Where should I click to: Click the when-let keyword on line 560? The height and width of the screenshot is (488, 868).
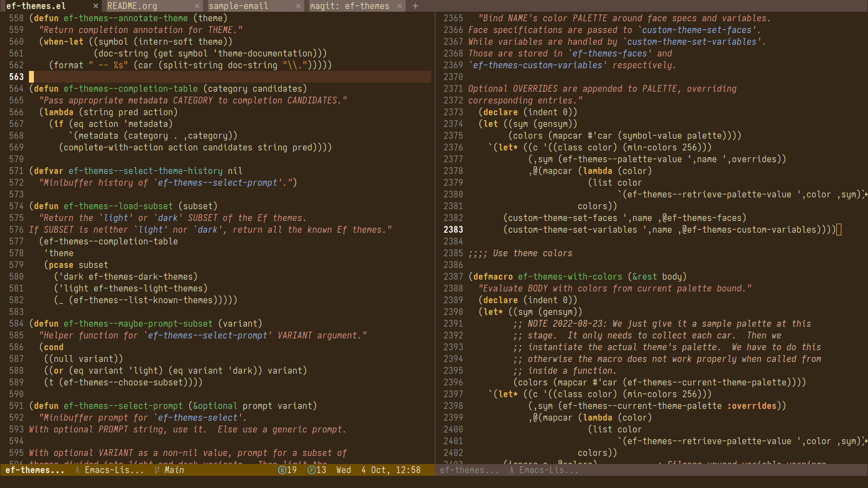click(x=64, y=42)
